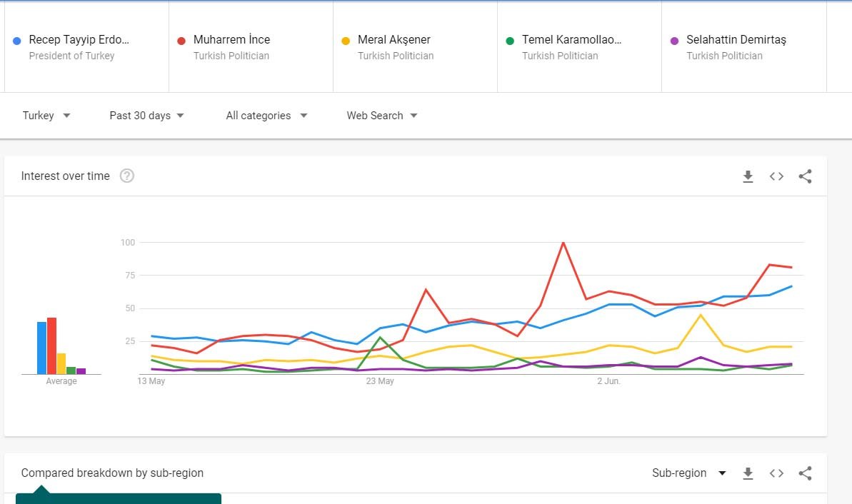Image resolution: width=852 pixels, height=504 pixels.
Task: Download the sub-region breakdown data
Action: click(x=748, y=473)
